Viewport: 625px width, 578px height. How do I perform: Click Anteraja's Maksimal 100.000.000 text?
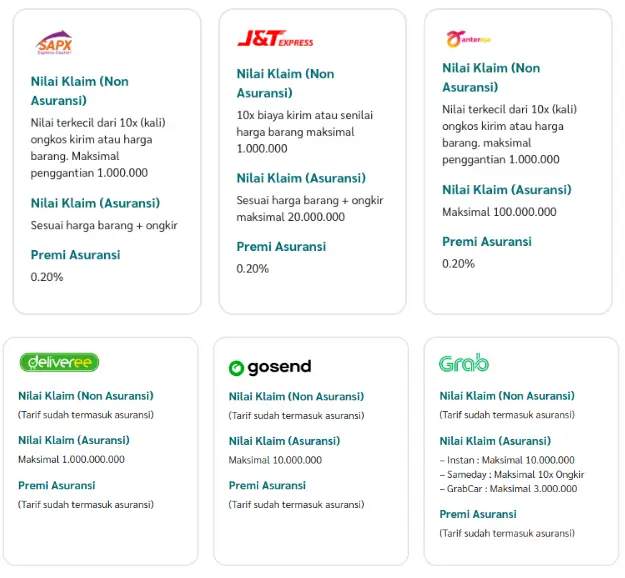[499, 212]
